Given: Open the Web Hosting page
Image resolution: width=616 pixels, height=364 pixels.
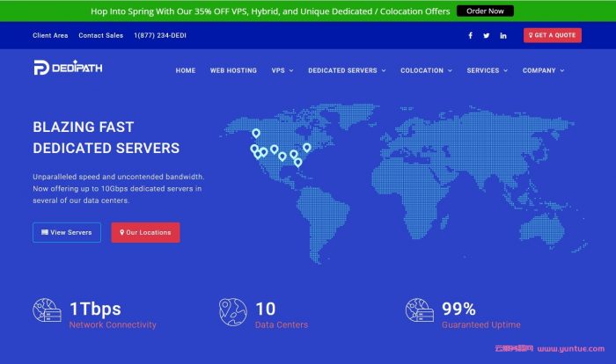Looking at the screenshot, I should coord(233,70).
